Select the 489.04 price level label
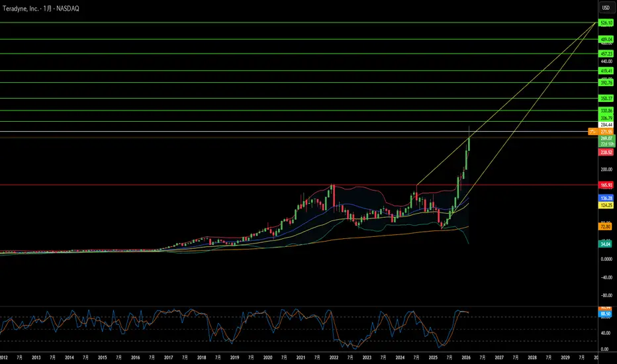617x364 pixels. point(606,39)
